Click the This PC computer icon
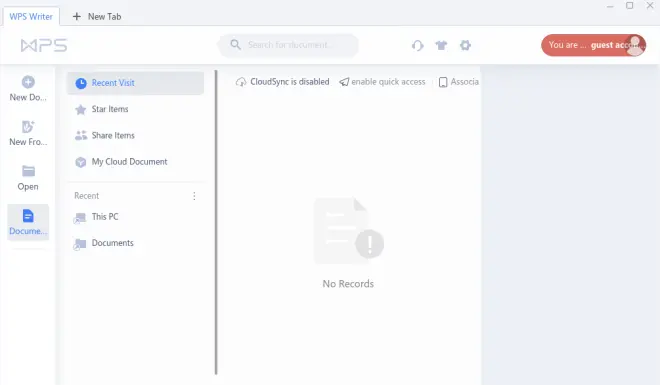This screenshot has width=660, height=385. coord(80,218)
